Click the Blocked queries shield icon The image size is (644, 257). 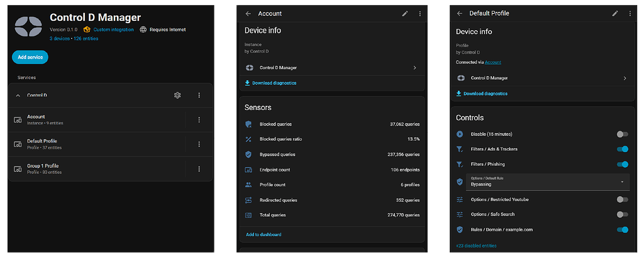pyautogui.click(x=248, y=124)
